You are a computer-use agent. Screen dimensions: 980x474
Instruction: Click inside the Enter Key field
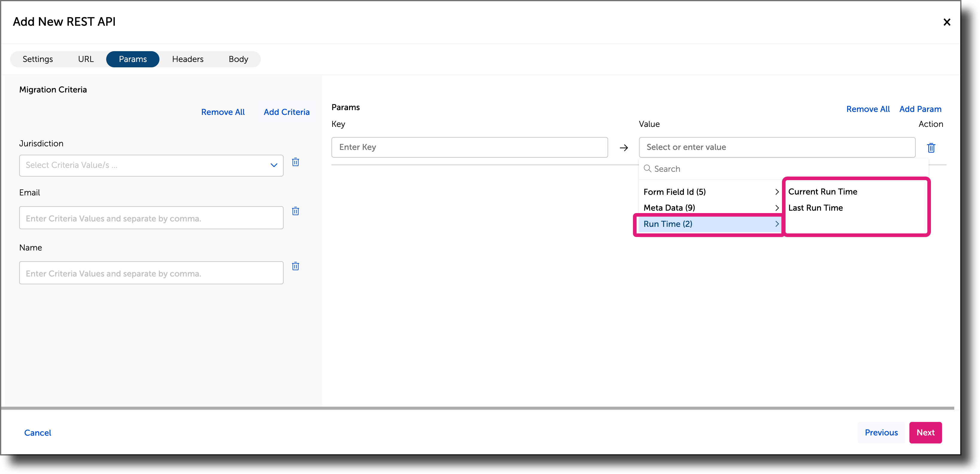[x=469, y=147]
